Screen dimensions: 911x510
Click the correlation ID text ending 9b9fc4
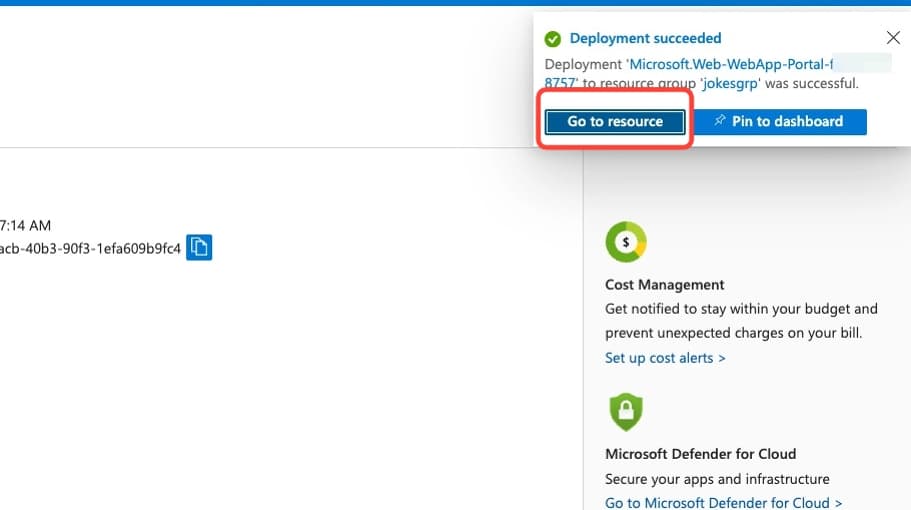[x=90, y=249]
